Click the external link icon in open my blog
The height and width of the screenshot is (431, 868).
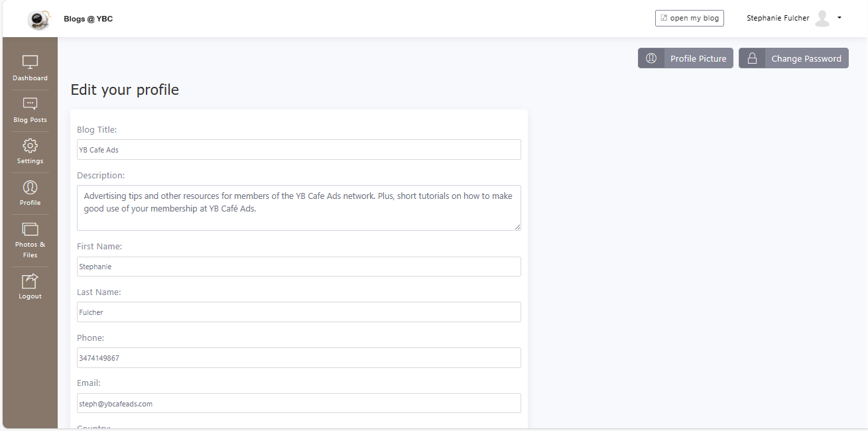(x=664, y=18)
